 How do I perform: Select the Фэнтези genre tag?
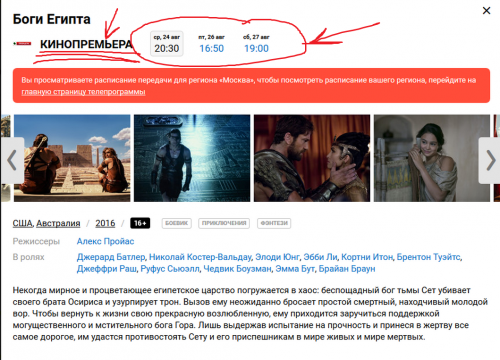[x=274, y=223]
